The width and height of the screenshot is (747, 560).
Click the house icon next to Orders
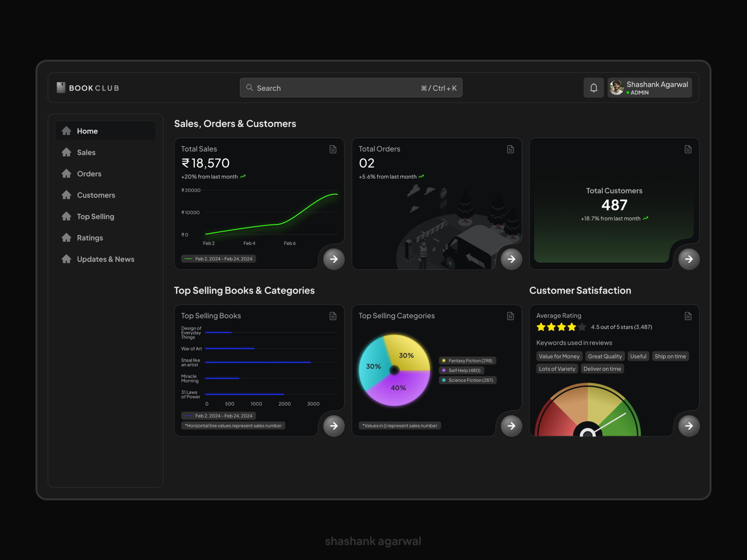pos(66,174)
